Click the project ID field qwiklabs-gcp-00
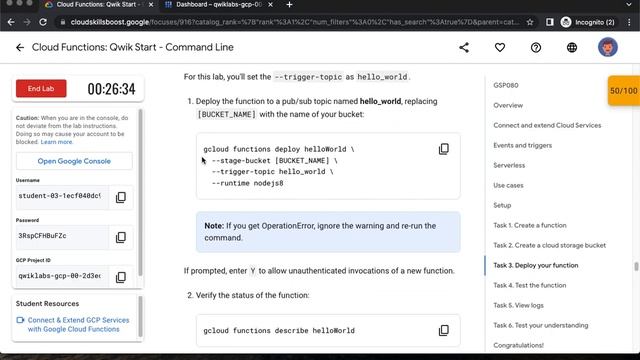 pyautogui.click(x=62, y=276)
